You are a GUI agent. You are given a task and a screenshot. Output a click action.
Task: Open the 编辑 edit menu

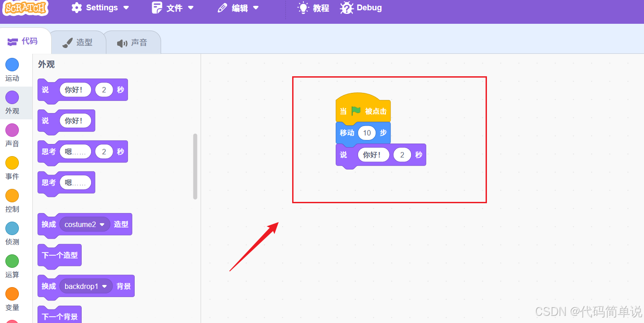point(238,8)
